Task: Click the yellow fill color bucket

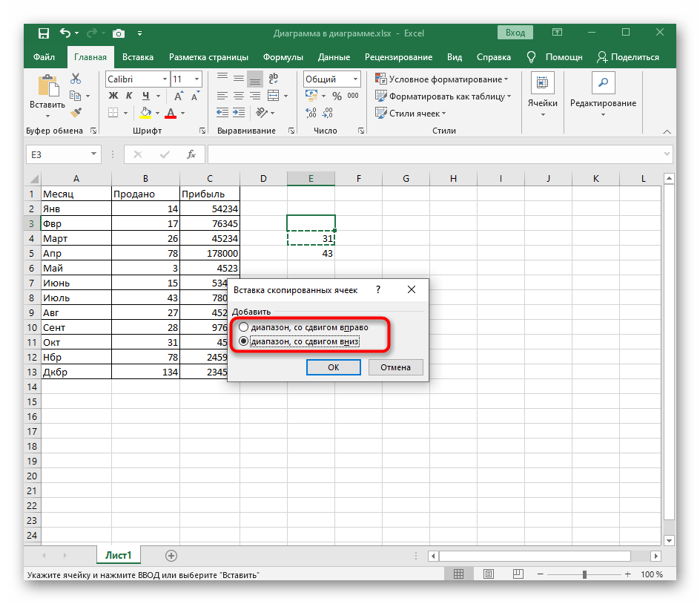Action: coord(146,113)
